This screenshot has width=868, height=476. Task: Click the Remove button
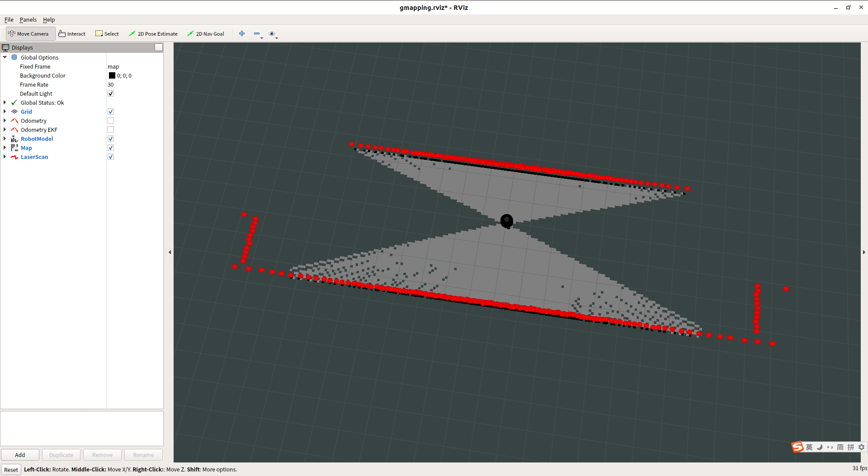click(102, 455)
